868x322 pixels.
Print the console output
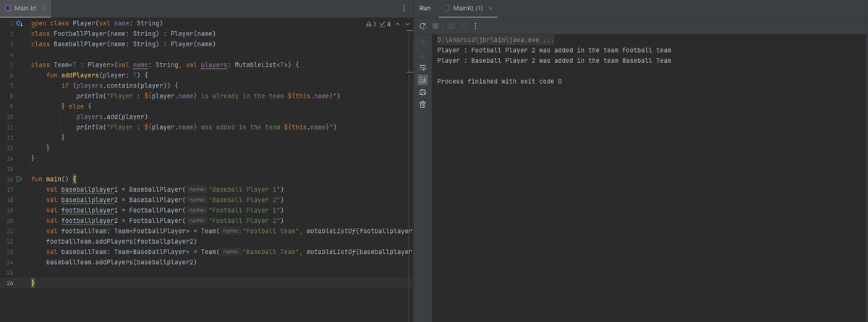pyautogui.click(x=423, y=92)
